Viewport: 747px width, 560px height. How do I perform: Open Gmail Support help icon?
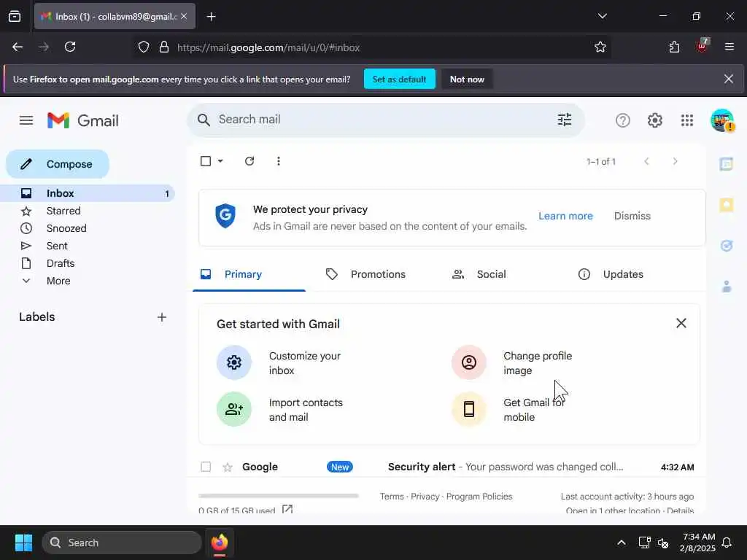click(x=623, y=120)
